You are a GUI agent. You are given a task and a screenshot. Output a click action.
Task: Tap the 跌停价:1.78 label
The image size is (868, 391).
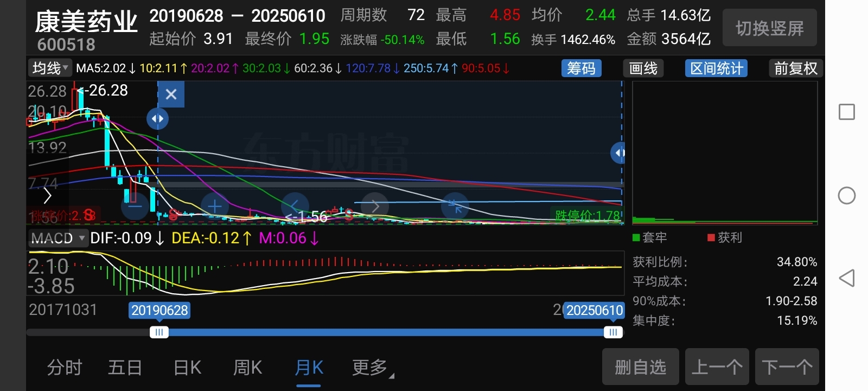pyautogui.click(x=588, y=216)
